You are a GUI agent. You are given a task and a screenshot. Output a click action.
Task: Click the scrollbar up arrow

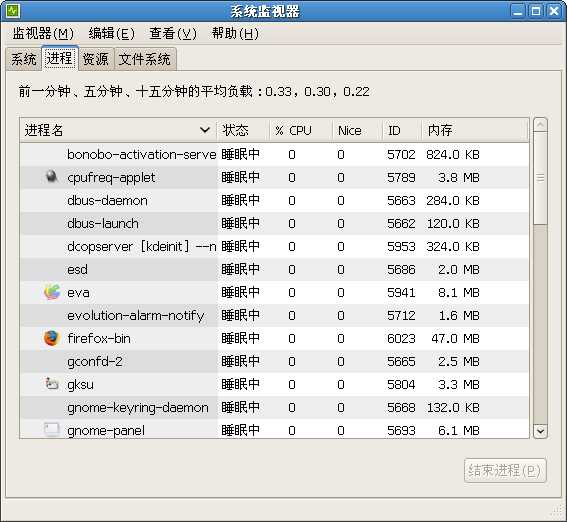pos(540,125)
